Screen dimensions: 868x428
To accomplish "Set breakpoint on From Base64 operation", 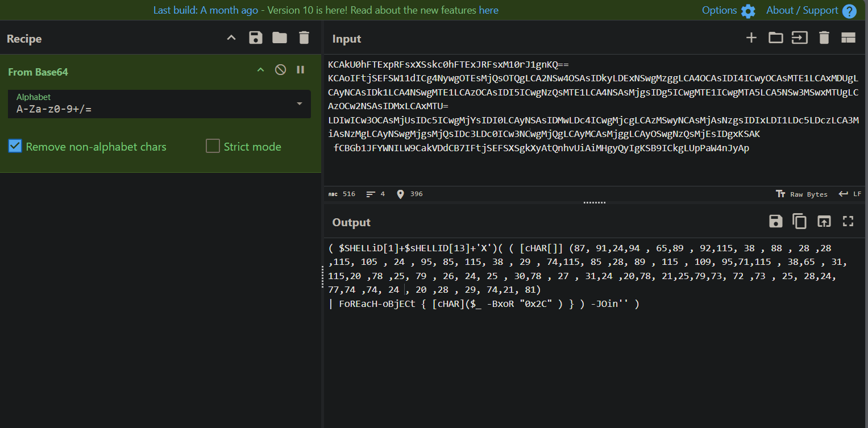I will pyautogui.click(x=301, y=70).
